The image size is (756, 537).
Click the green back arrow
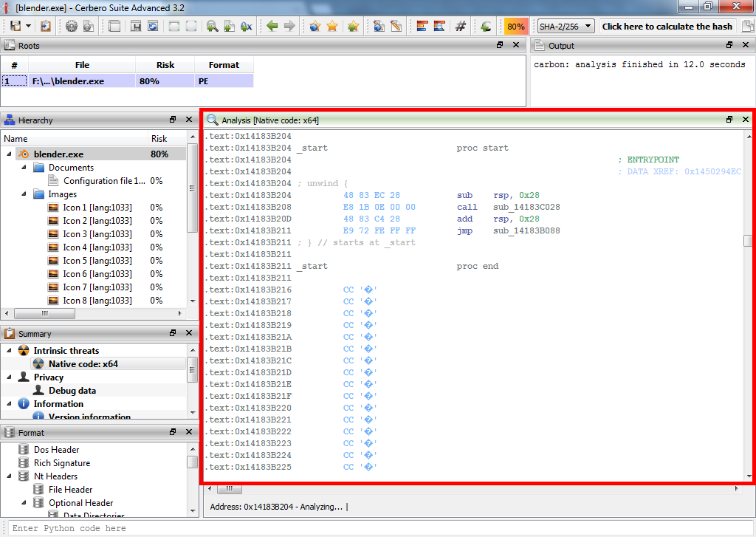(x=272, y=26)
